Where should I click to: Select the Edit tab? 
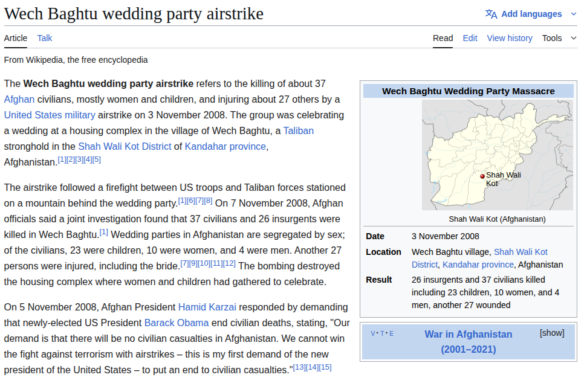[470, 38]
